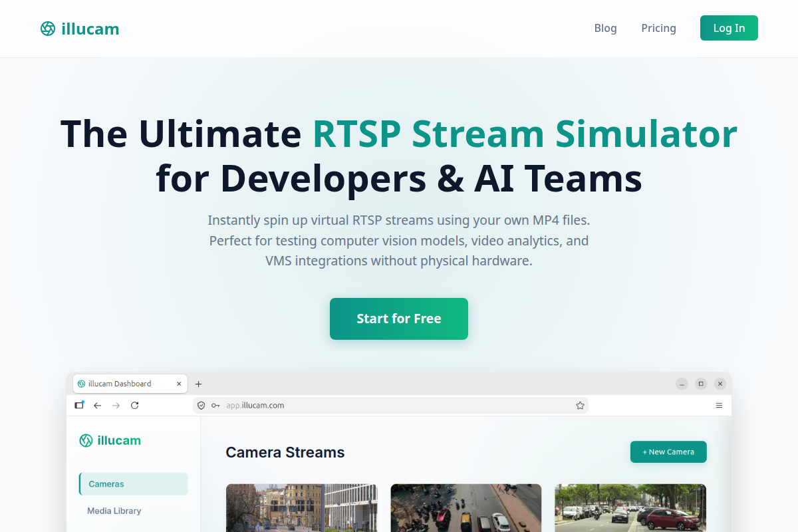Click the shield icon in the address bar
798x532 pixels.
click(x=201, y=405)
